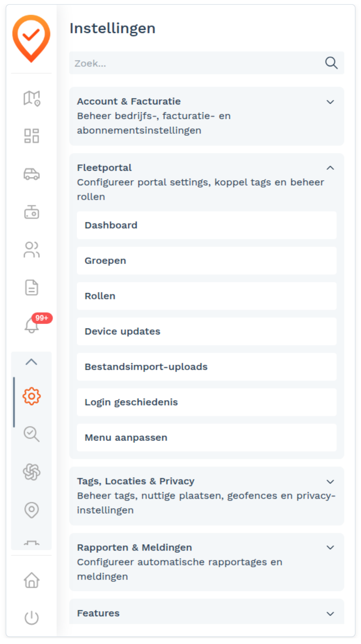This screenshot has height=644, width=361.
Task: Click the Account & Facturatie heading
Action: coord(129,101)
